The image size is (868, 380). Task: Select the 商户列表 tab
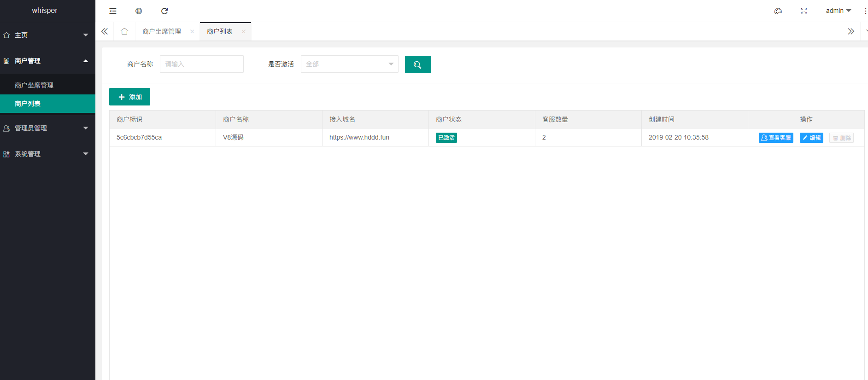click(220, 31)
